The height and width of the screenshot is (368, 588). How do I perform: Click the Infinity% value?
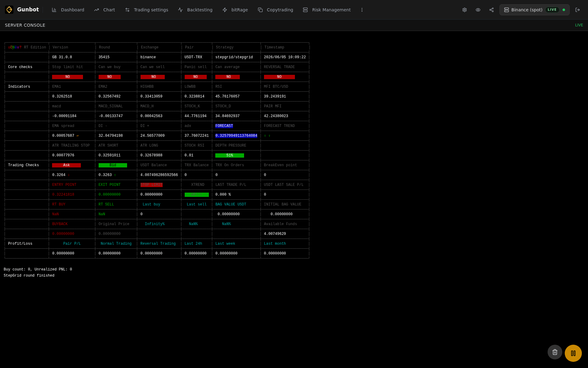pyautogui.click(x=155, y=224)
